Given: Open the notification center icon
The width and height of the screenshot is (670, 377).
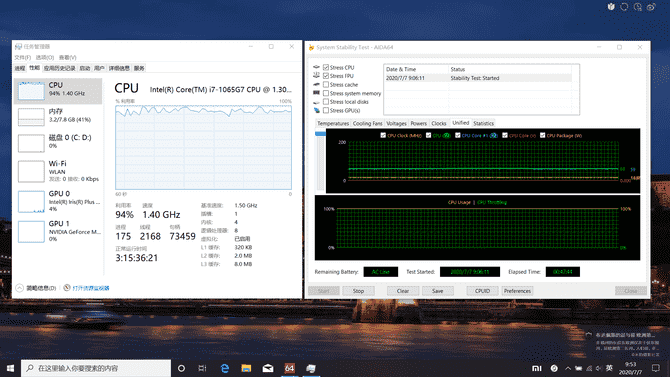Looking at the screenshot, I should (x=656, y=368).
